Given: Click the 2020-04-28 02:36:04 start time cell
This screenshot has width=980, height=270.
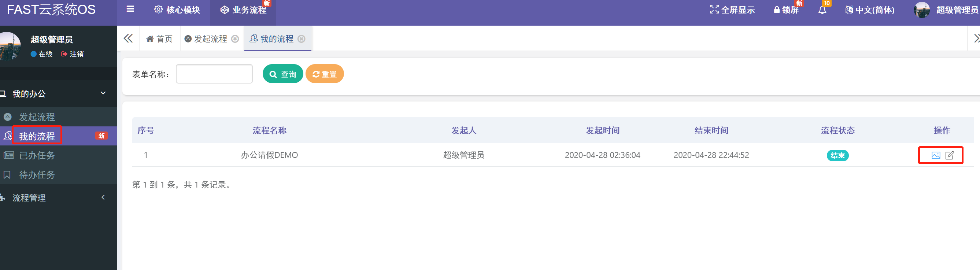Looking at the screenshot, I should (603, 155).
